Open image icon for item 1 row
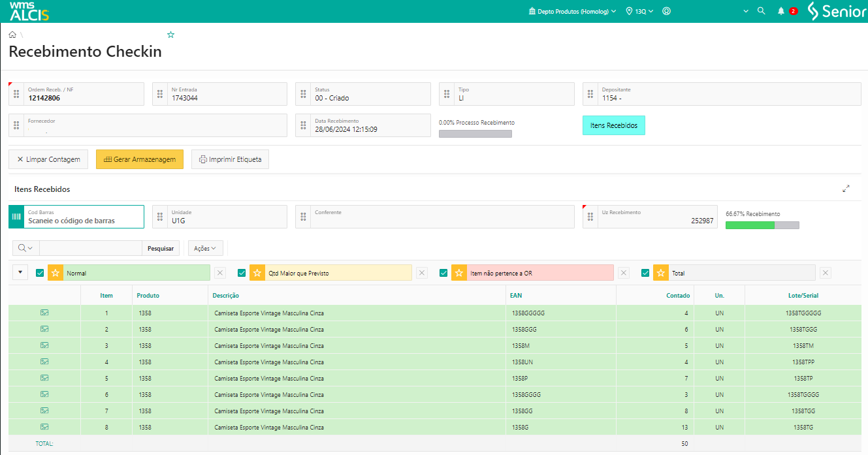Image resolution: width=868 pixels, height=455 pixels. [44, 313]
